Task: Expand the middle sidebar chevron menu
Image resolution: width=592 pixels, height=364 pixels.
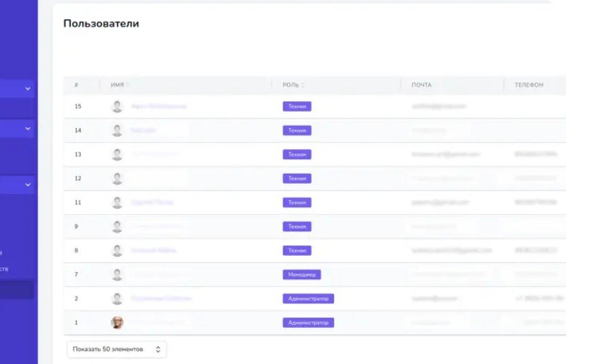Action: pyautogui.click(x=28, y=128)
